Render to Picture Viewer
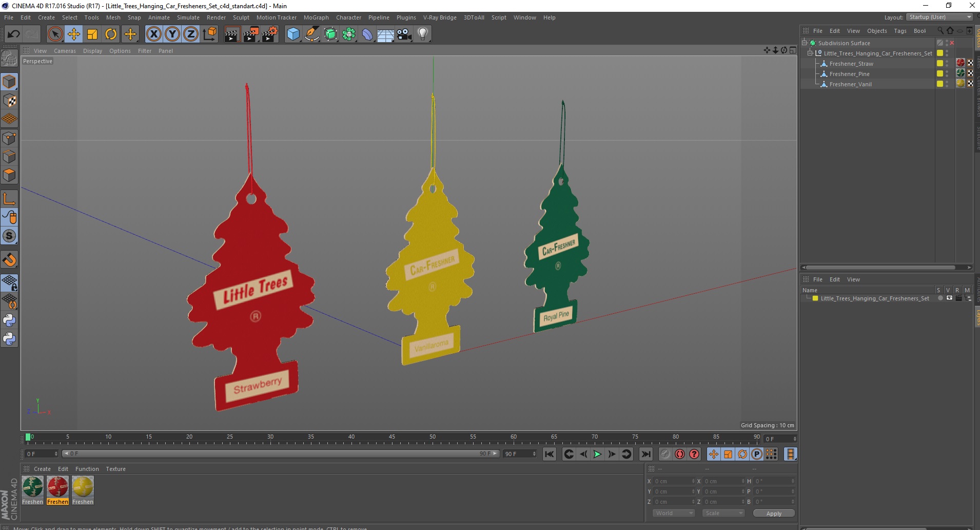980x530 pixels. click(x=251, y=34)
